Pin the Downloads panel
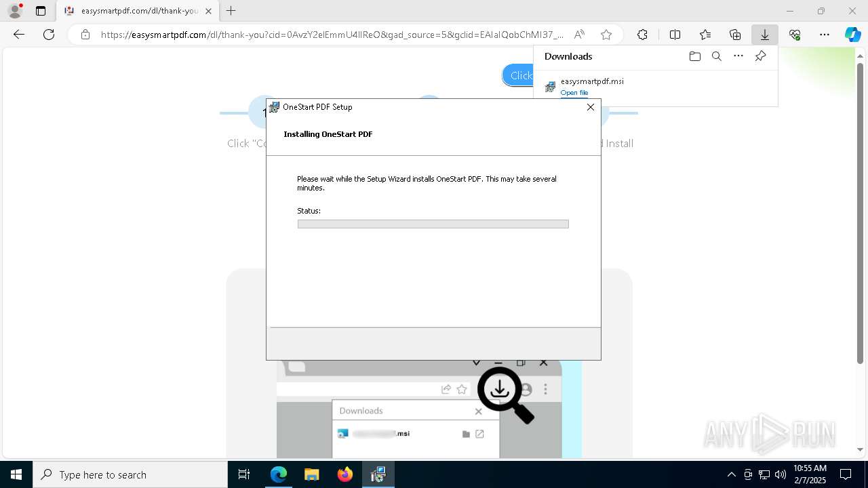The width and height of the screenshot is (868, 488). click(760, 56)
